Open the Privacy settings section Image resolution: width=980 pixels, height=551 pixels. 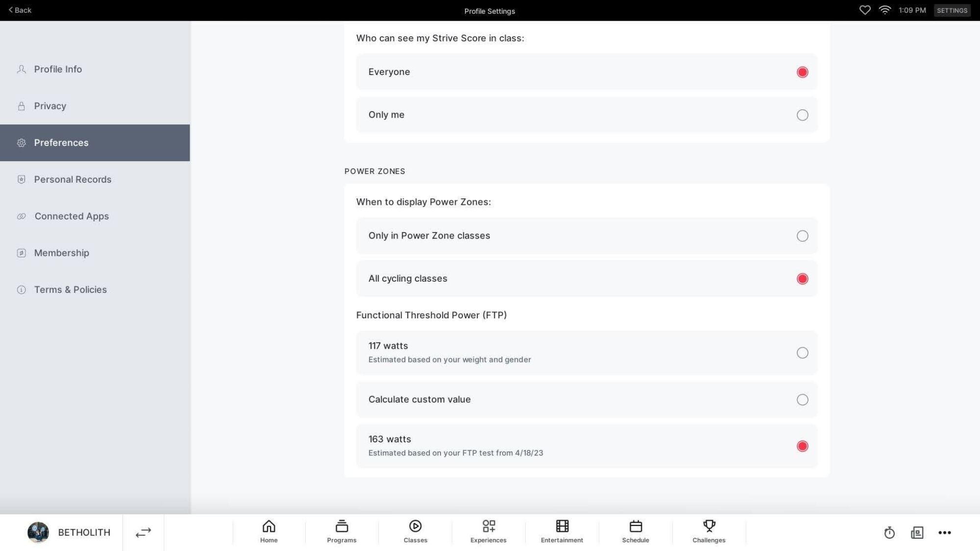[95, 106]
